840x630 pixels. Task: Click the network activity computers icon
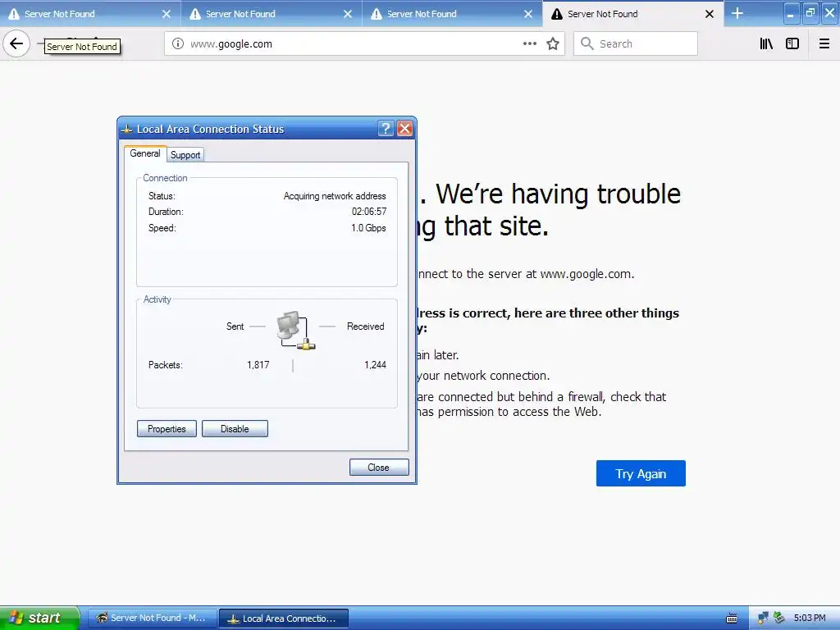coord(295,330)
